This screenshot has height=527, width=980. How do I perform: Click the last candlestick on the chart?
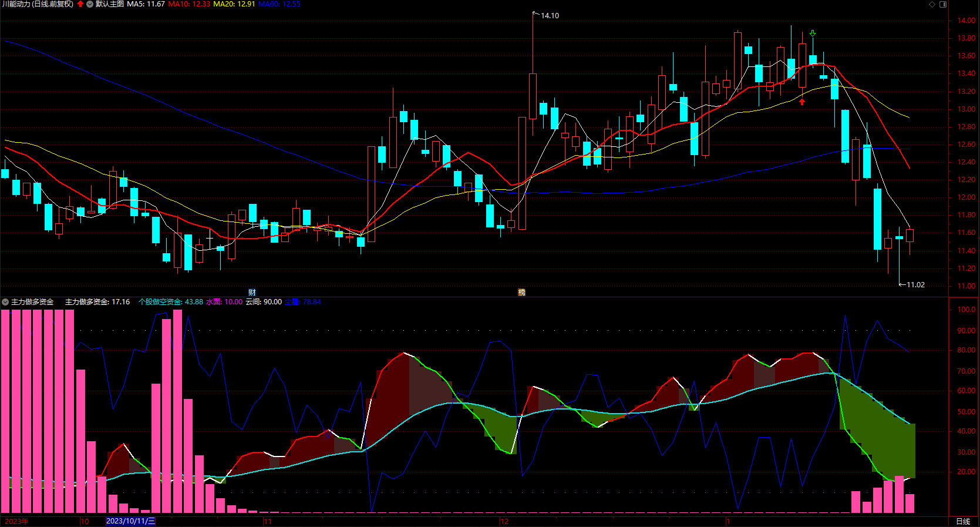tap(910, 236)
